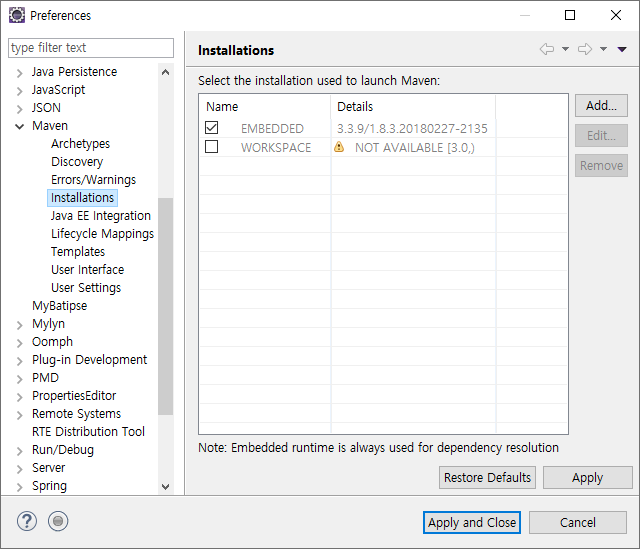Collapse the Maven tree node

[19, 127]
